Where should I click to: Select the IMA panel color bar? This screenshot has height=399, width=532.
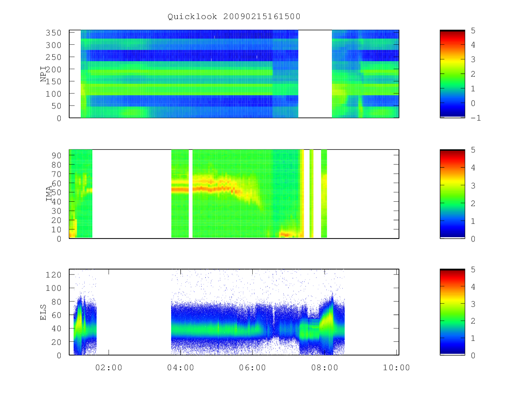452,194
